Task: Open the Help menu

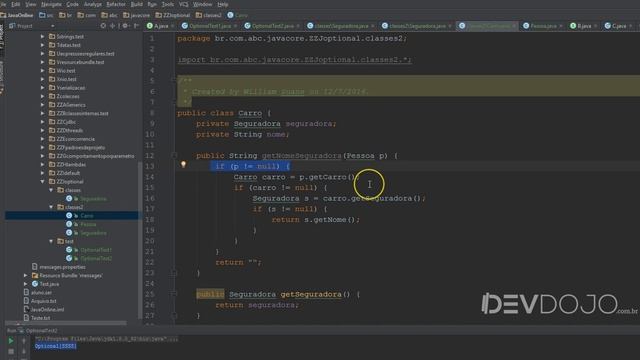Action: pos(222,4)
